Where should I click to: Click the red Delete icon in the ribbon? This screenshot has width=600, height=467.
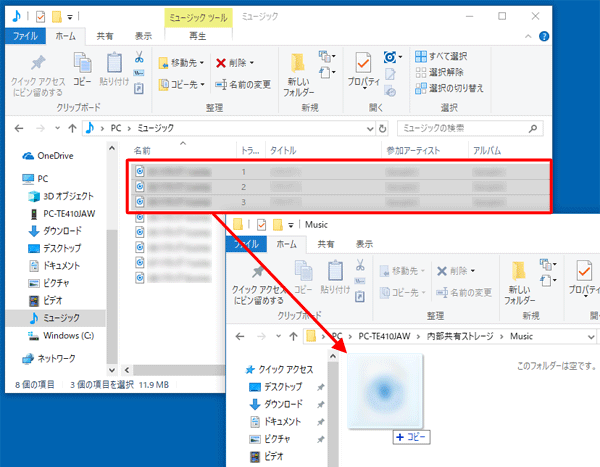click(222, 62)
